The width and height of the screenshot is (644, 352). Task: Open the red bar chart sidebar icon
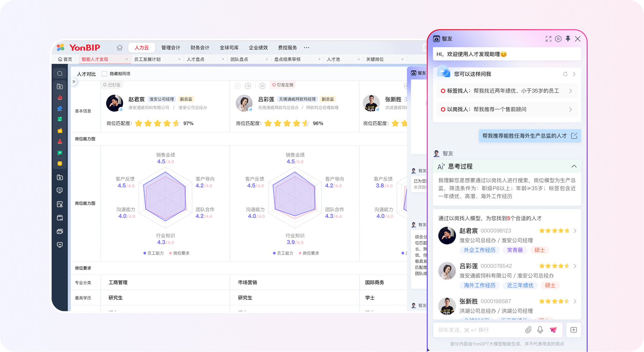(x=60, y=98)
